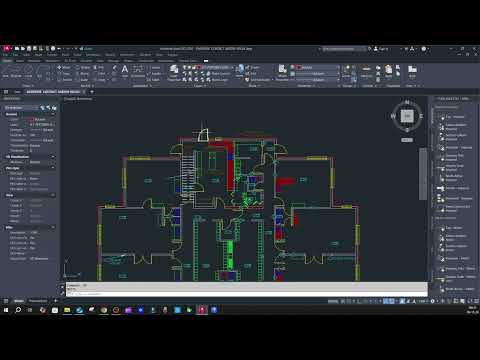Toggle MODEL space button in status bar

pos(333,301)
